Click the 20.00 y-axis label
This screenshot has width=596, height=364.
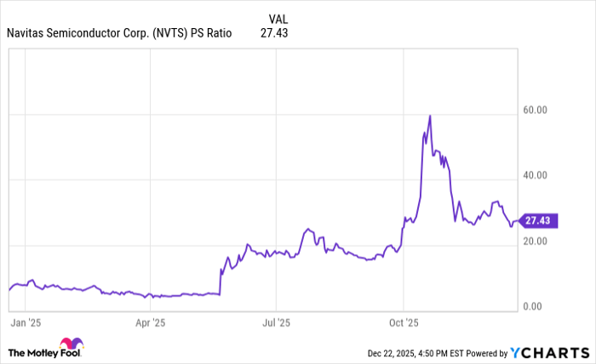(536, 241)
